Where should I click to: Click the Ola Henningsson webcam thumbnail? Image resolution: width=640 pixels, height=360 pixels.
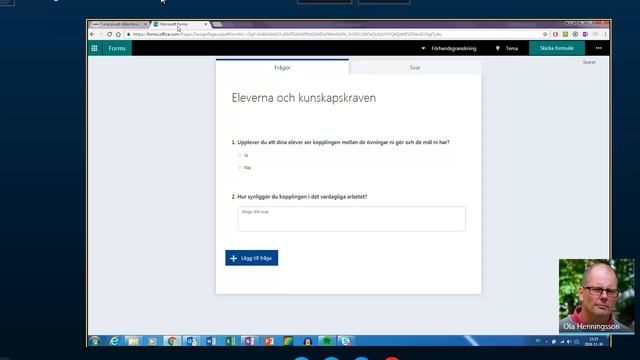596,296
